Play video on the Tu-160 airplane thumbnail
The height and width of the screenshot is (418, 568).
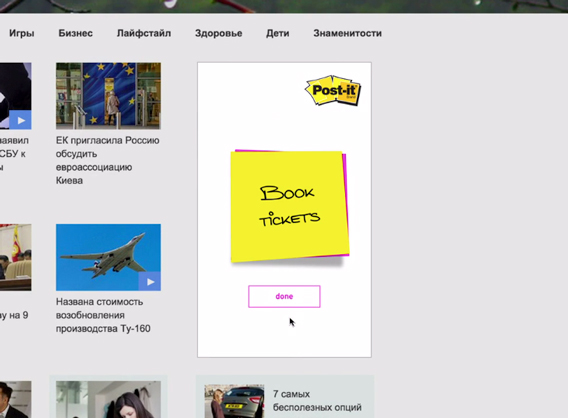click(x=150, y=281)
